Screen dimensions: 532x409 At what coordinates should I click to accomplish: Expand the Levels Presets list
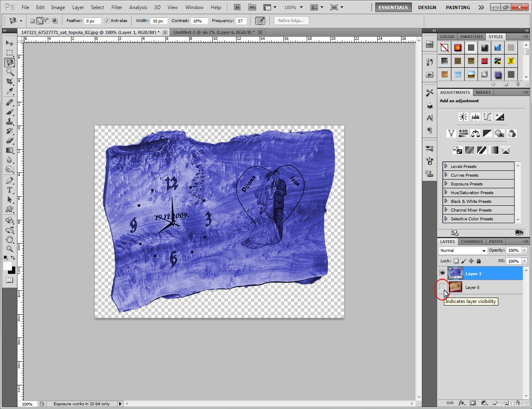pos(446,166)
